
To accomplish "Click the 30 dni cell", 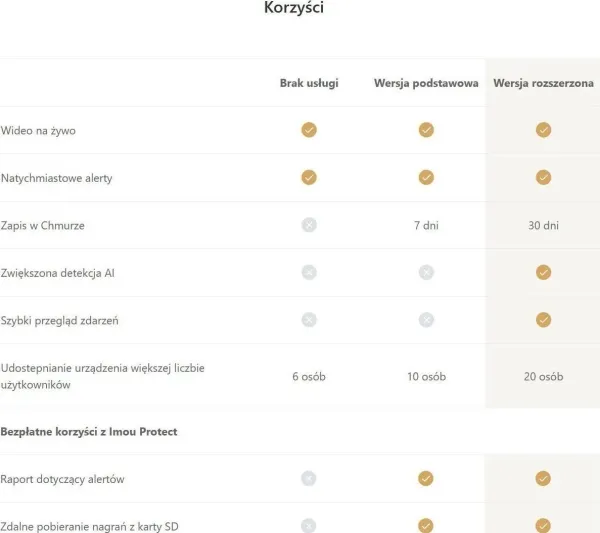I will 543,225.
